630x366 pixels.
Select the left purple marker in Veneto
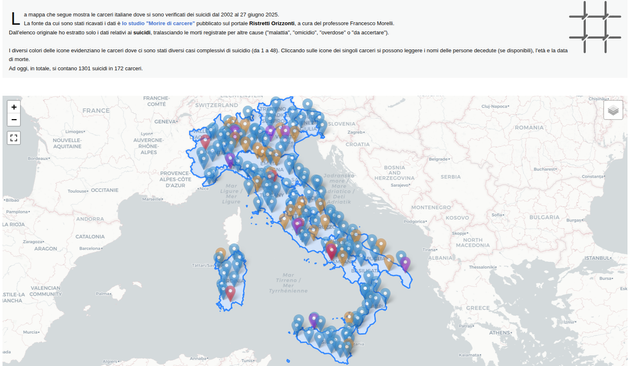(x=270, y=132)
